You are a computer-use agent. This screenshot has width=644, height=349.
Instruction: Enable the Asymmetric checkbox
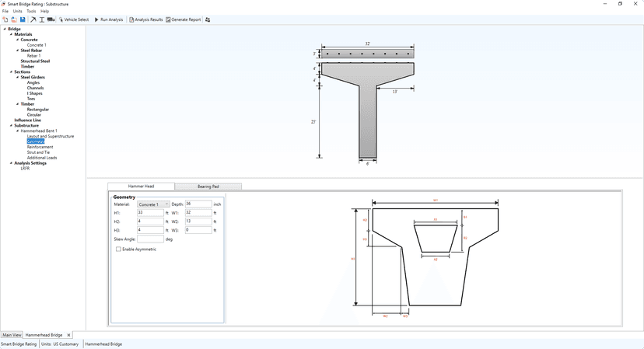coord(118,250)
